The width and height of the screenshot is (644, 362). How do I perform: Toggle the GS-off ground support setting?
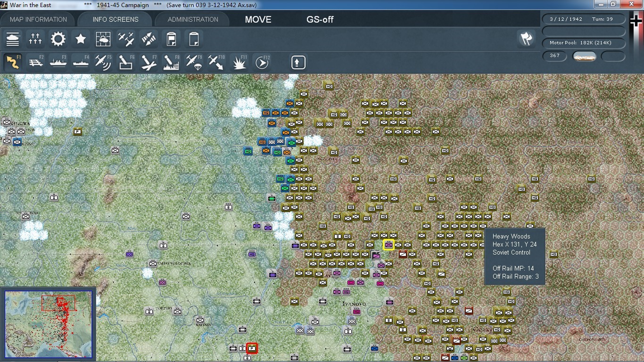(320, 19)
